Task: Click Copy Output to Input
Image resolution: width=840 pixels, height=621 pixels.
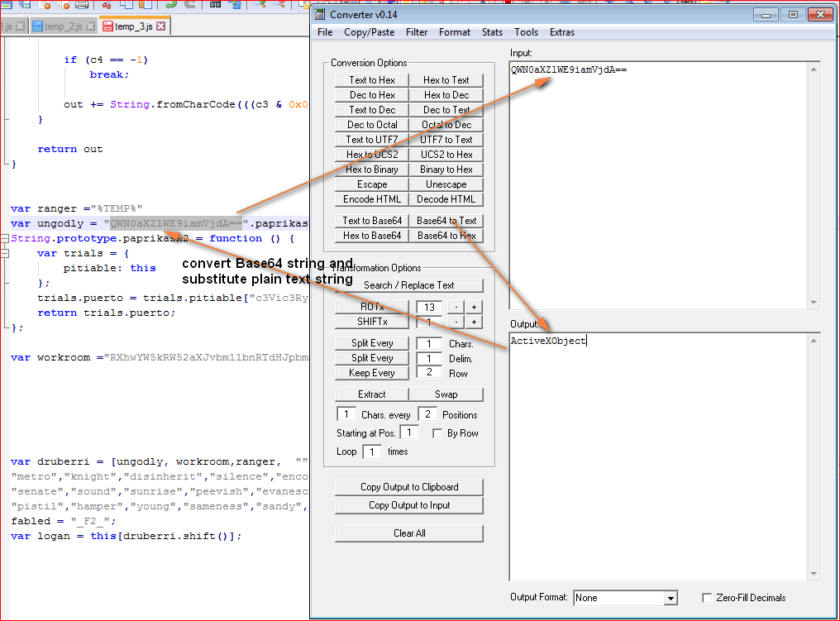Action: 408,505
